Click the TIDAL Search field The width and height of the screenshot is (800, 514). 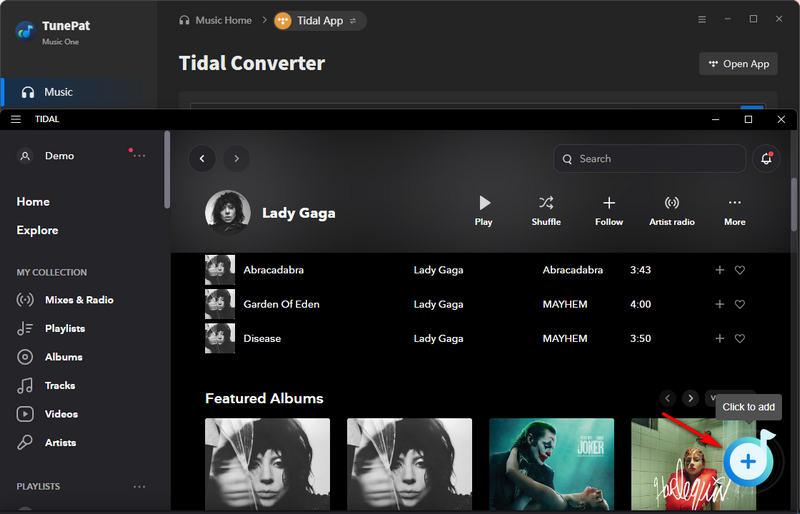click(650, 159)
